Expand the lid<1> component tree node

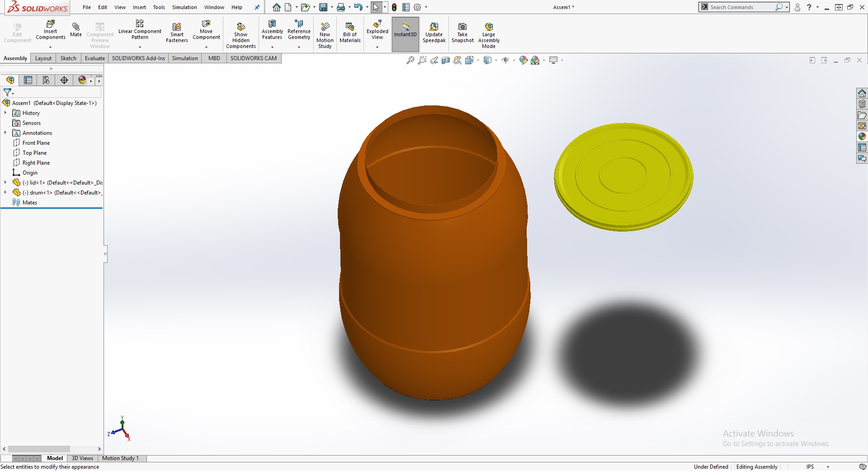(5, 182)
